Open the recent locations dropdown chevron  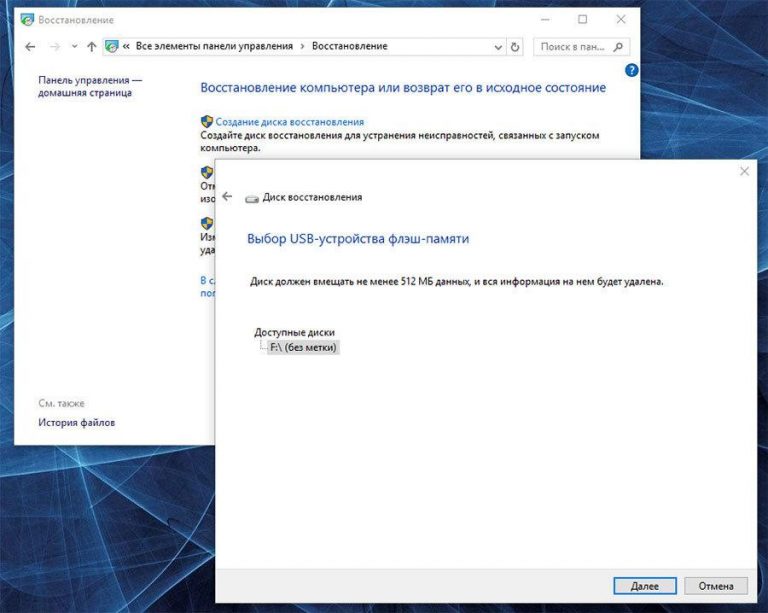point(74,47)
